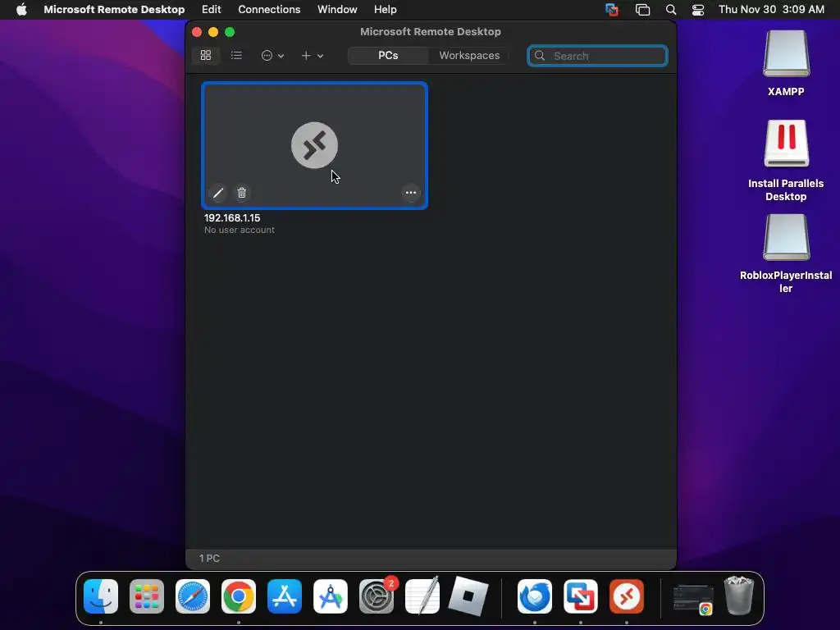Open Trash from the Dock
The image size is (840, 630).
739,596
